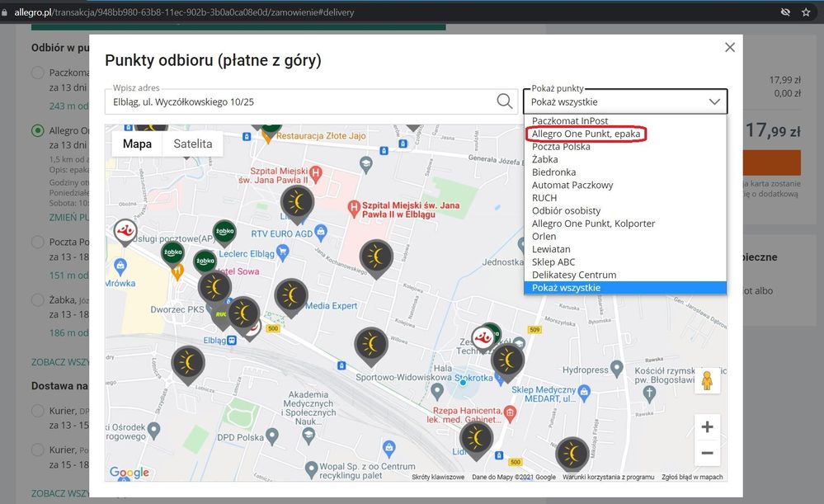Select the Paczkomat radio button
The image size is (824, 504).
38,73
